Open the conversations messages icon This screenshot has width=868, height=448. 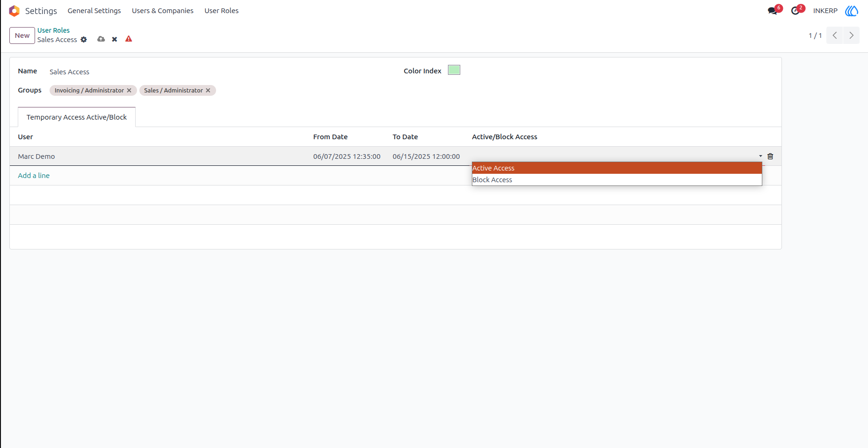[773, 11]
